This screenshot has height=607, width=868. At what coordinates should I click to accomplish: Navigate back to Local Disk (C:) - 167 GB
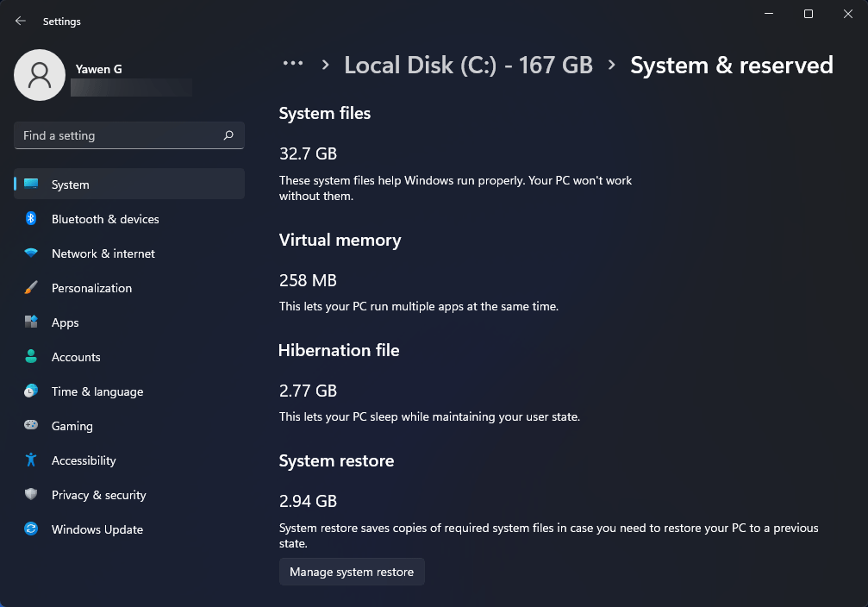click(x=468, y=65)
